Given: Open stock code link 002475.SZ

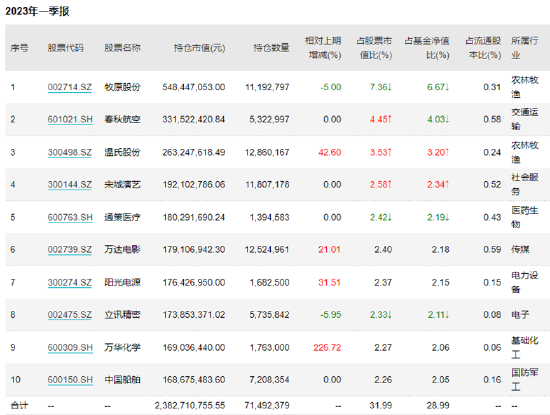Looking at the screenshot, I should click(x=70, y=315).
